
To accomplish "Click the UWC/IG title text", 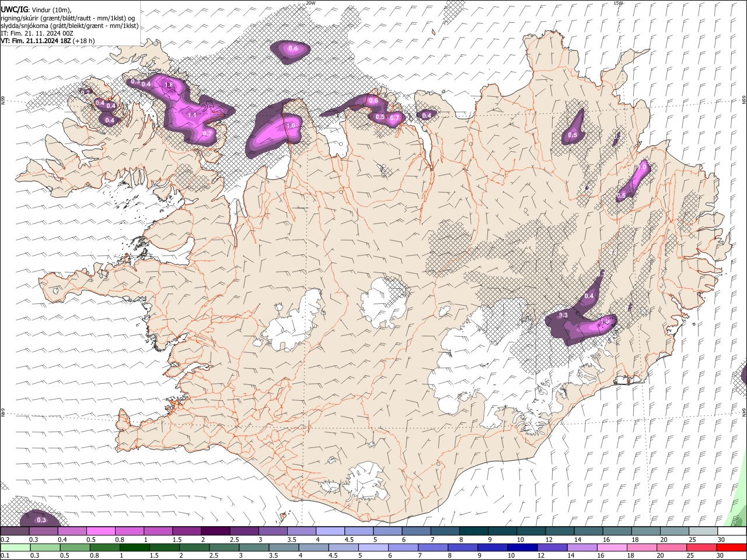I will 14,9.
